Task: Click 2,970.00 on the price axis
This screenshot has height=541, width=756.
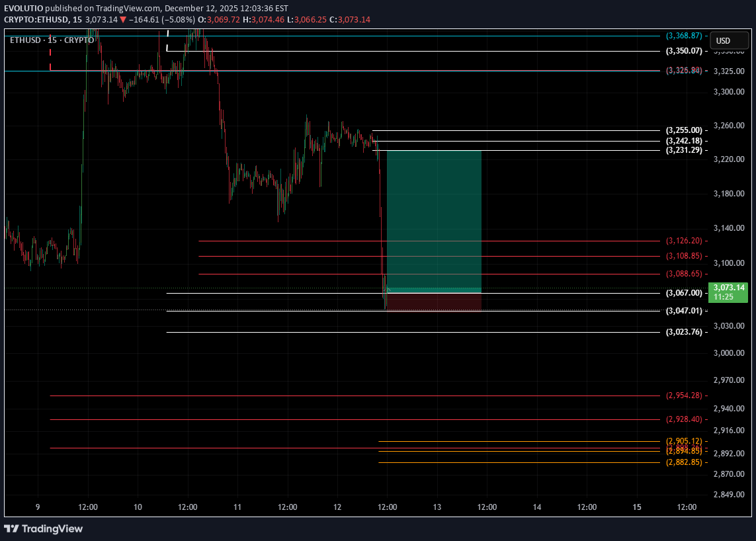Action: 728,380
